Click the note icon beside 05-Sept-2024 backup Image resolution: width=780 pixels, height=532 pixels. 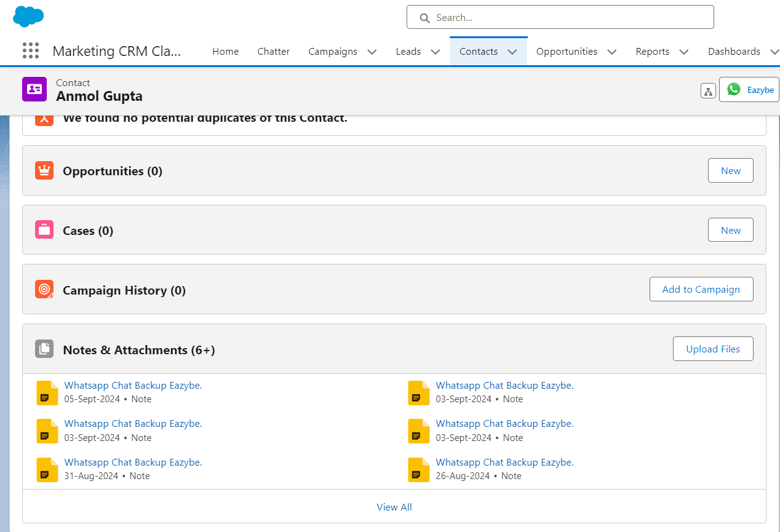click(47, 392)
